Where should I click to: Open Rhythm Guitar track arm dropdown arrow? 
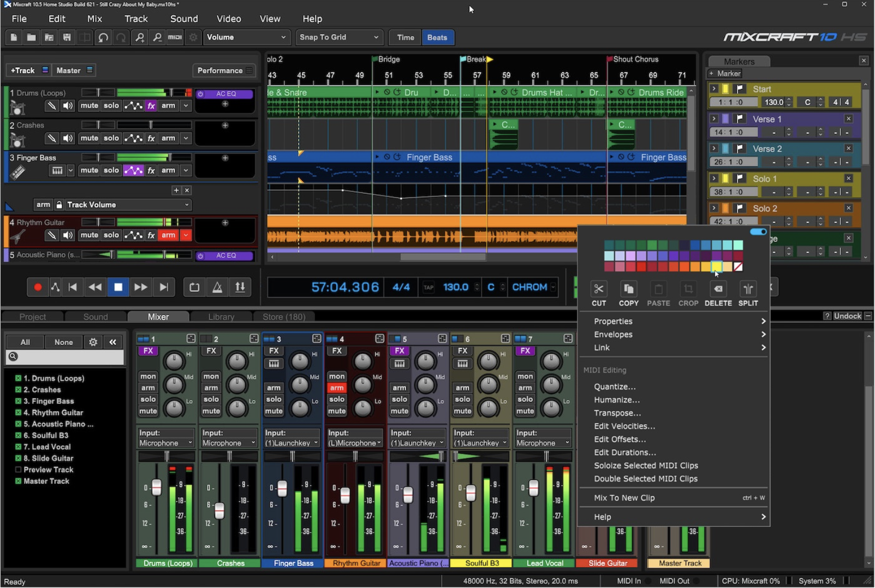coord(186,235)
